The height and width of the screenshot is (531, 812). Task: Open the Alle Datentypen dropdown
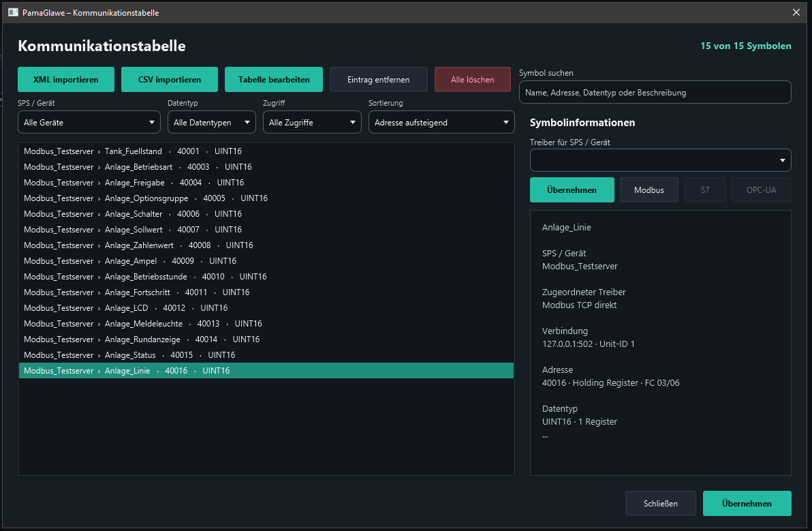point(211,122)
